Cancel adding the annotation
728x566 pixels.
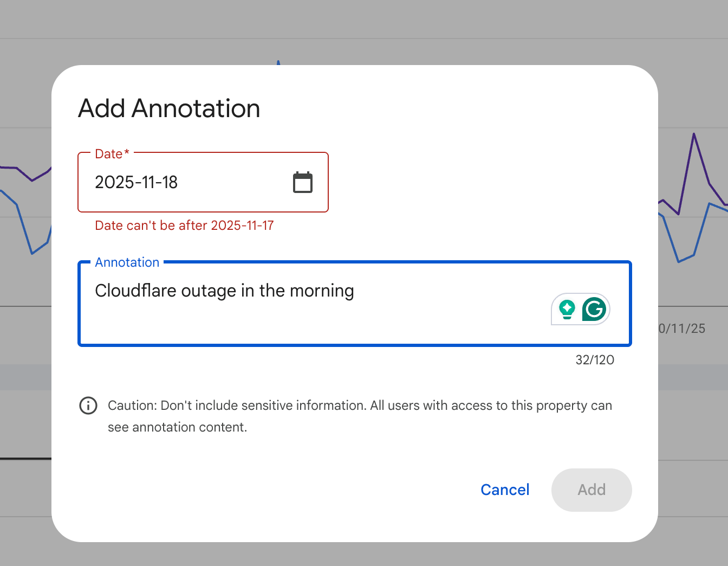(504, 490)
